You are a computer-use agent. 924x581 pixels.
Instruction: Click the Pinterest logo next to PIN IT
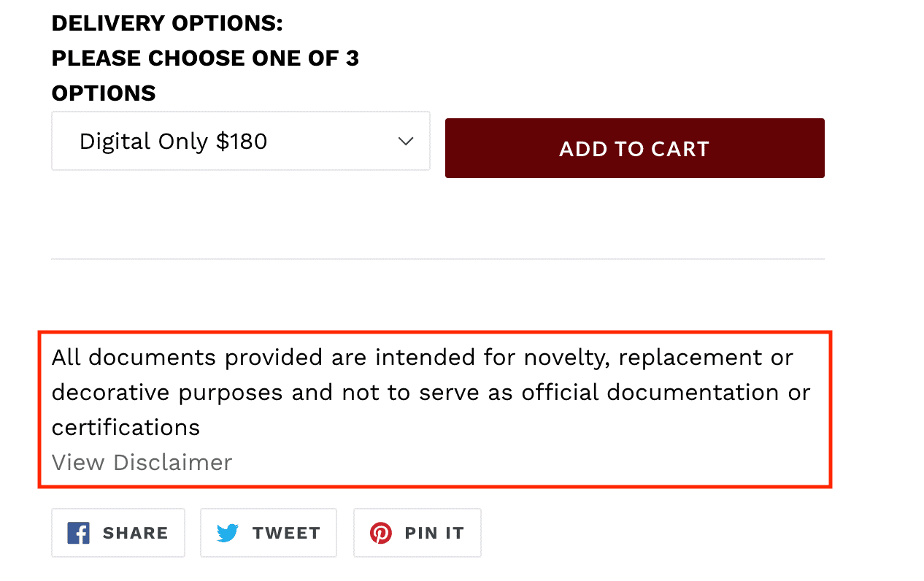[380, 533]
